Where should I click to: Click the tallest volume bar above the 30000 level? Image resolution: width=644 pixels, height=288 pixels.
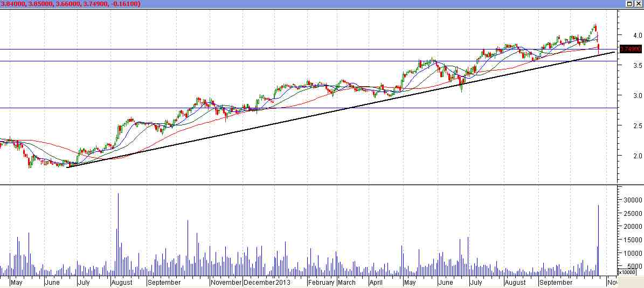click(118, 234)
